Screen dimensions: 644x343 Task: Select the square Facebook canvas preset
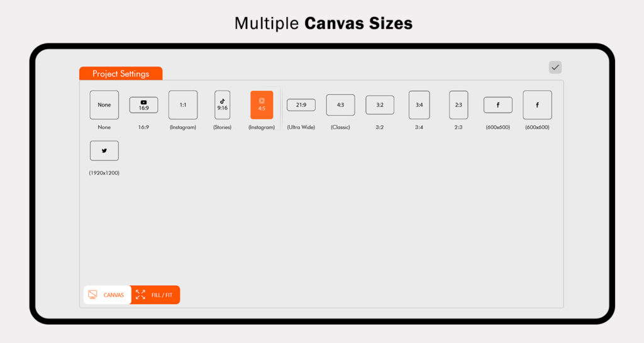pos(537,105)
